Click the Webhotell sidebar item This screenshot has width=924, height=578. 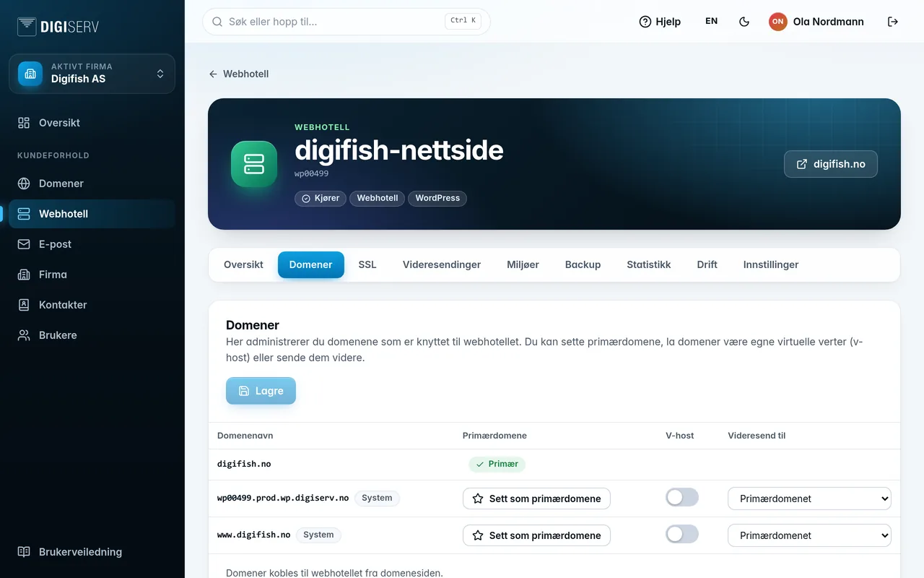(92, 214)
